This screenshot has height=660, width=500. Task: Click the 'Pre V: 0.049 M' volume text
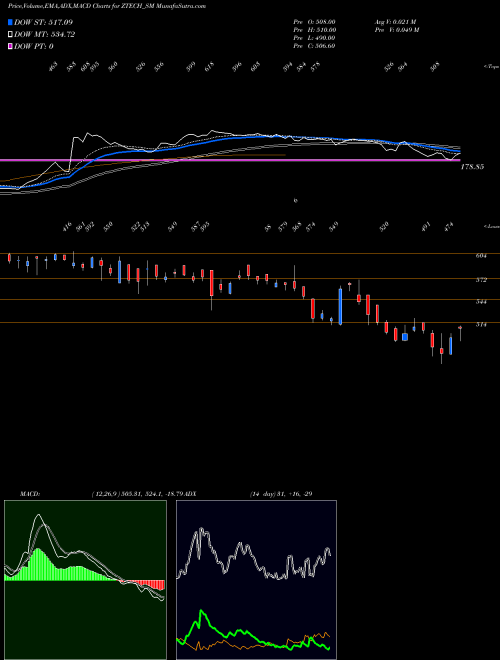tap(396, 30)
